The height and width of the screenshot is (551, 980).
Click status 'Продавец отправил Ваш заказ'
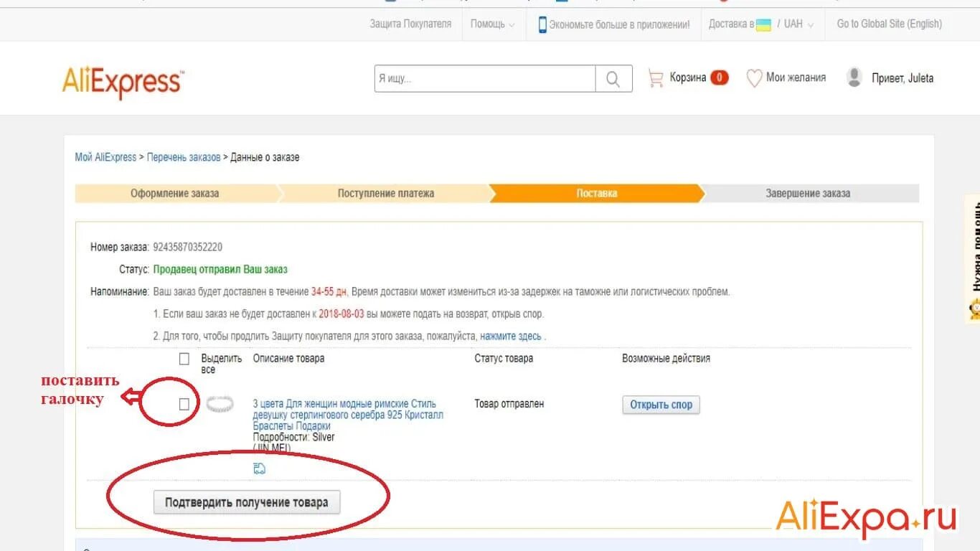[220, 270]
